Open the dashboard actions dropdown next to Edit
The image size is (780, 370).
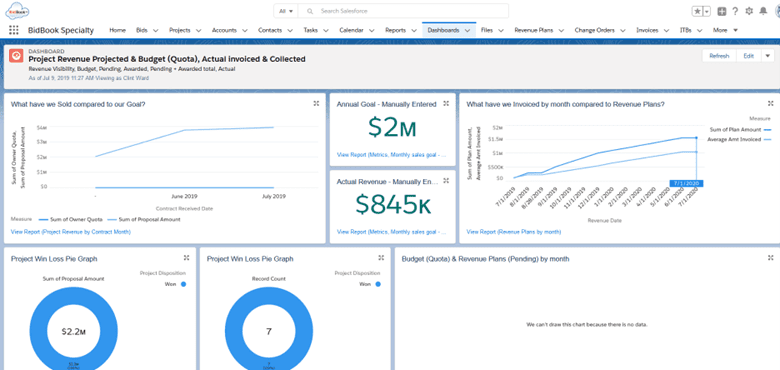(x=768, y=56)
